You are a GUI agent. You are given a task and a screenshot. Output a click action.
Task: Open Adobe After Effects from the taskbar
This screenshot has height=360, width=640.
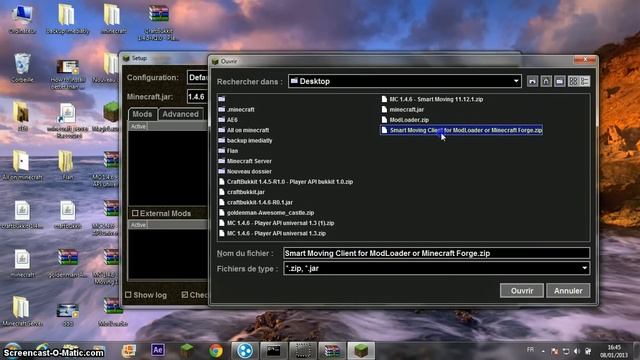click(x=158, y=350)
